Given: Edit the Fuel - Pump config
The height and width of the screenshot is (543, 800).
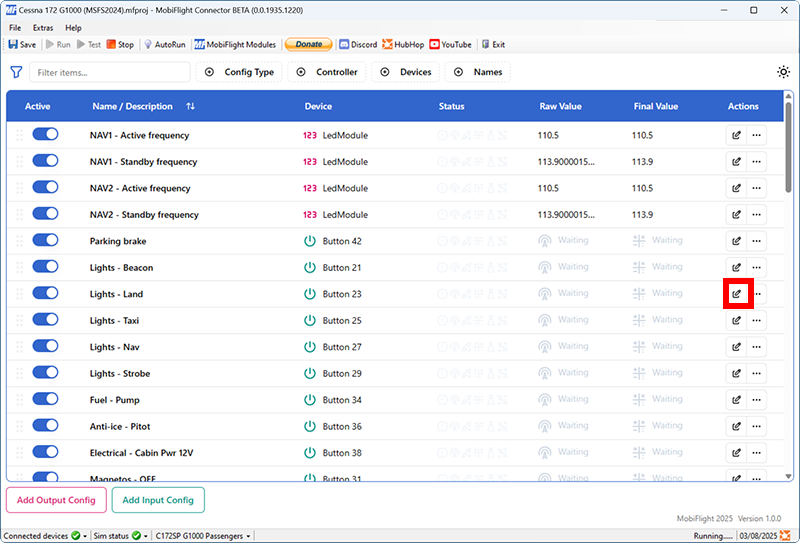Looking at the screenshot, I should pyautogui.click(x=736, y=400).
